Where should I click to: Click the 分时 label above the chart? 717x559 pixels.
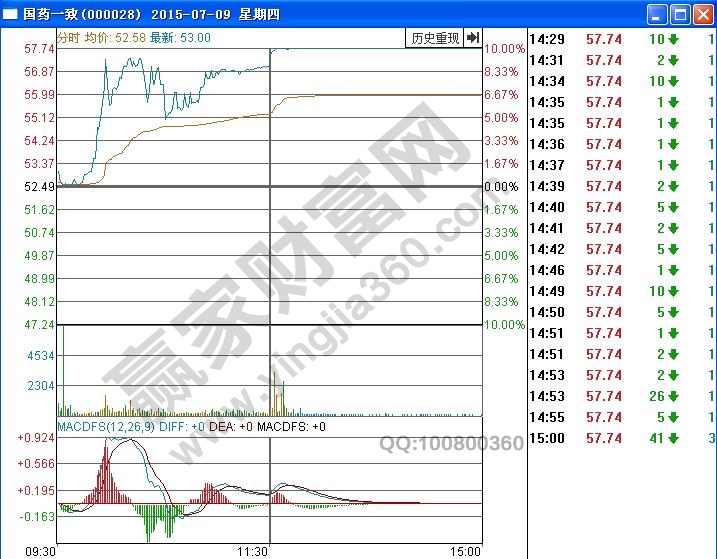pos(68,37)
